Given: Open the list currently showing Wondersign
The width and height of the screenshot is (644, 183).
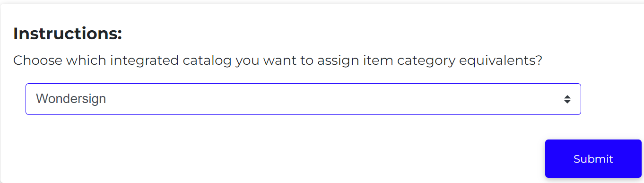Looking at the screenshot, I should click(303, 99).
